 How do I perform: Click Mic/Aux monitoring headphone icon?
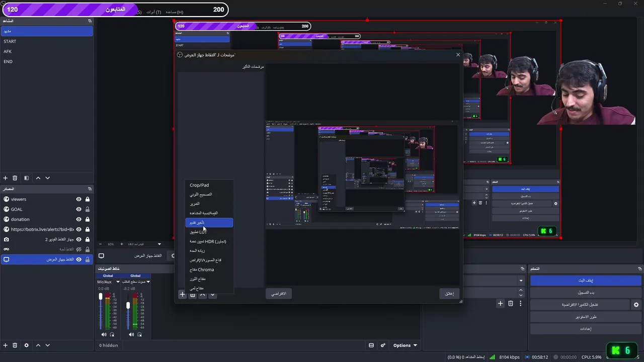pyautogui.click(x=112, y=334)
